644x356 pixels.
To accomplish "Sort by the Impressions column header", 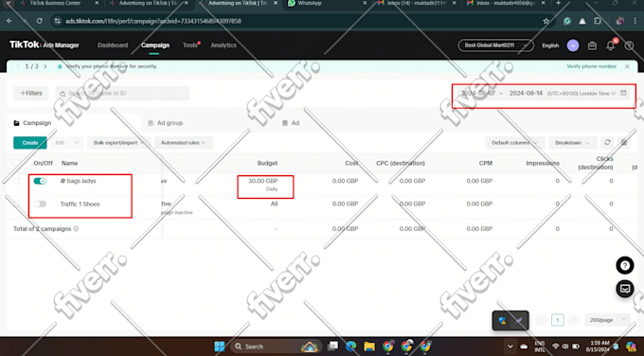I will coord(543,163).
